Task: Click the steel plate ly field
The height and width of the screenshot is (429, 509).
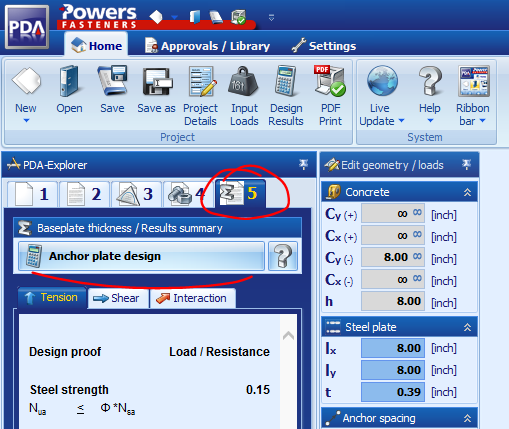Action: [x=393, y=370]
